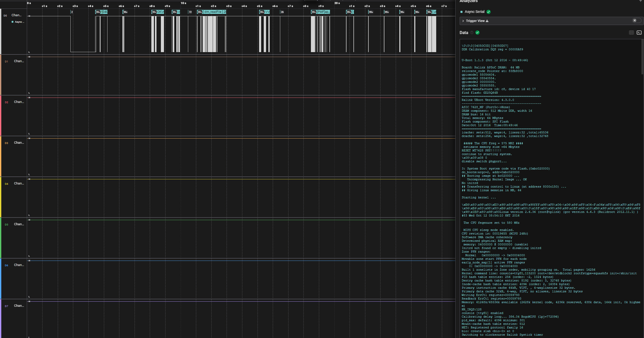Toggle the Trigger View switch

coord(636,21)
